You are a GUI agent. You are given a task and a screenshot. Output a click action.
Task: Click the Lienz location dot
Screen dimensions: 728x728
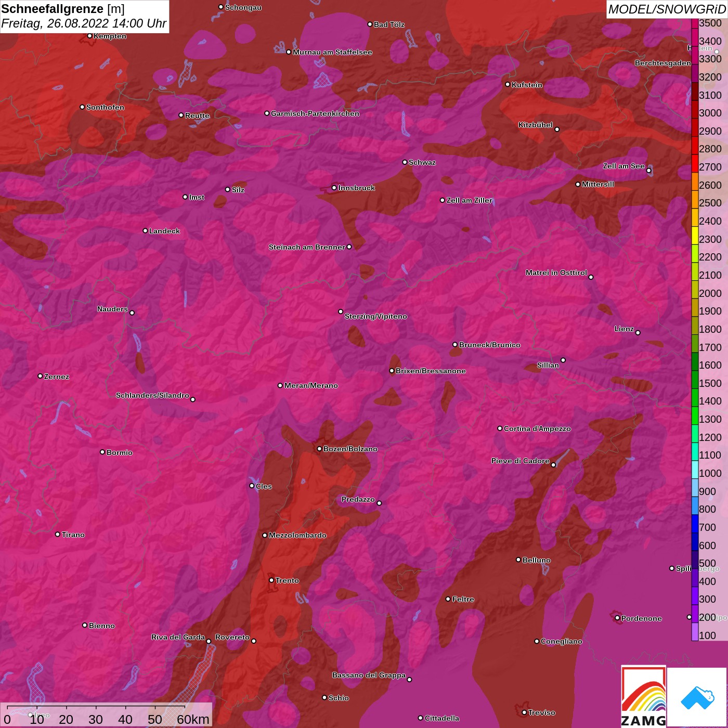click(638, 332)
